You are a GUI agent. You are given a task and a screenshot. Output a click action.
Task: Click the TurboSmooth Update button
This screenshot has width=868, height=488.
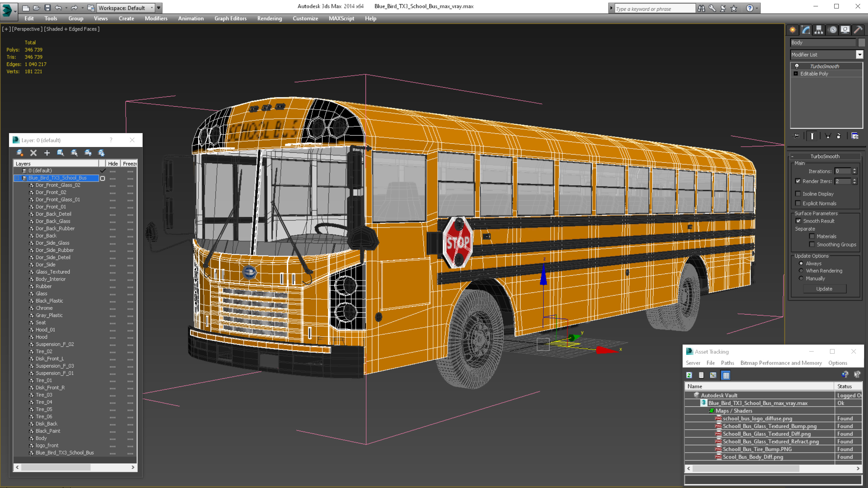(824, 289)
